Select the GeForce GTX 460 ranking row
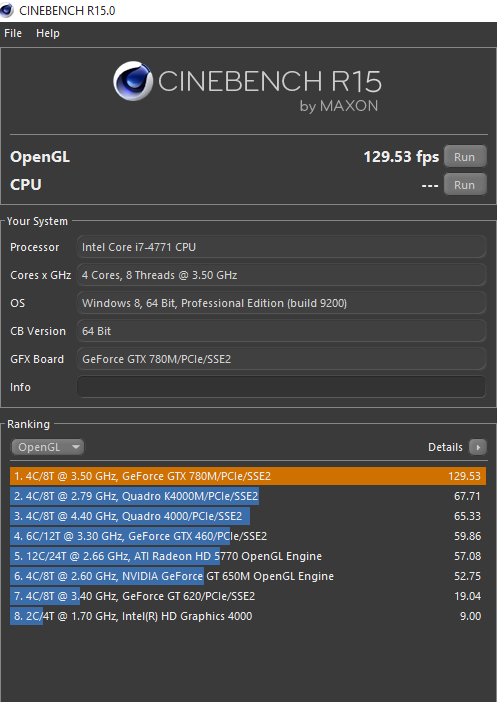497x702 pixels. click(x=248, y=536)
